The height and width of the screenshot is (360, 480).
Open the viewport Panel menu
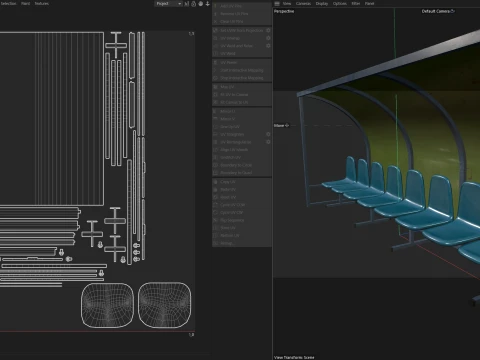369,3
